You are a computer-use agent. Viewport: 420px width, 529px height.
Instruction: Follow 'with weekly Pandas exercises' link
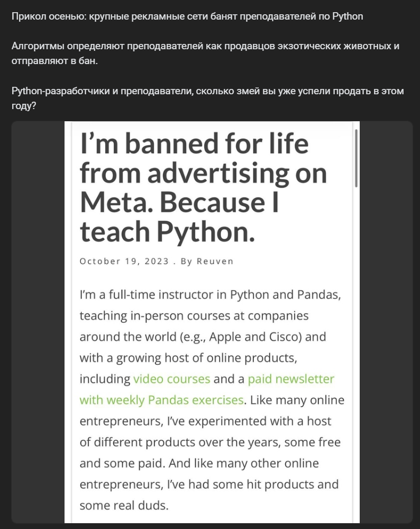point(161,400)
